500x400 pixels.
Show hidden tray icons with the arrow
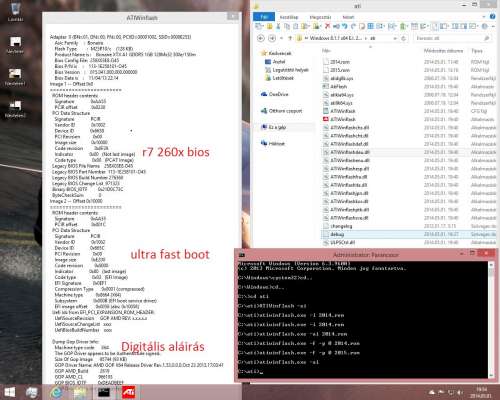click(432, 392)
